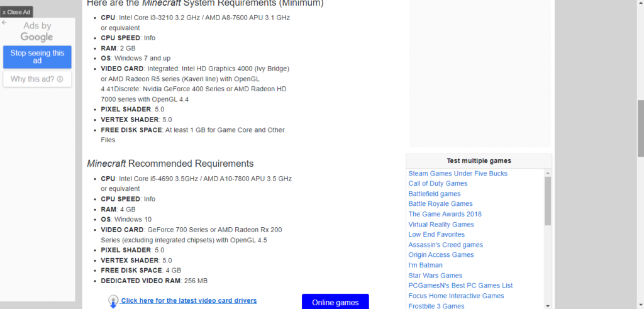Image resolution: width=644 pixels, height=309 pixels.
Task: Click the minimum RAM: 2 GB entry
Action: pyautogui.click(x=118, y=48)
